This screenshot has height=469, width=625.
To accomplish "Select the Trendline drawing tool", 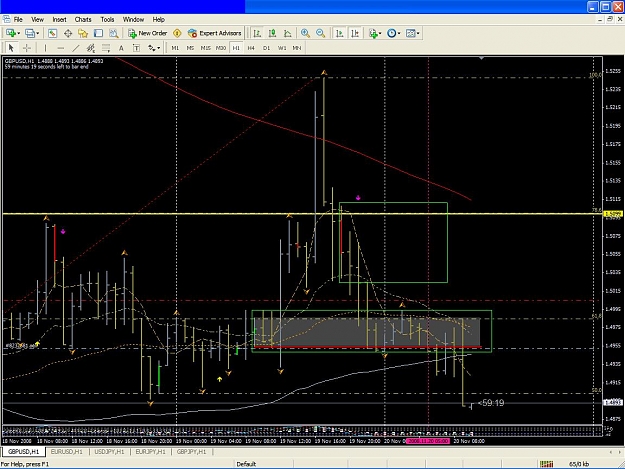I will (76, 48).
